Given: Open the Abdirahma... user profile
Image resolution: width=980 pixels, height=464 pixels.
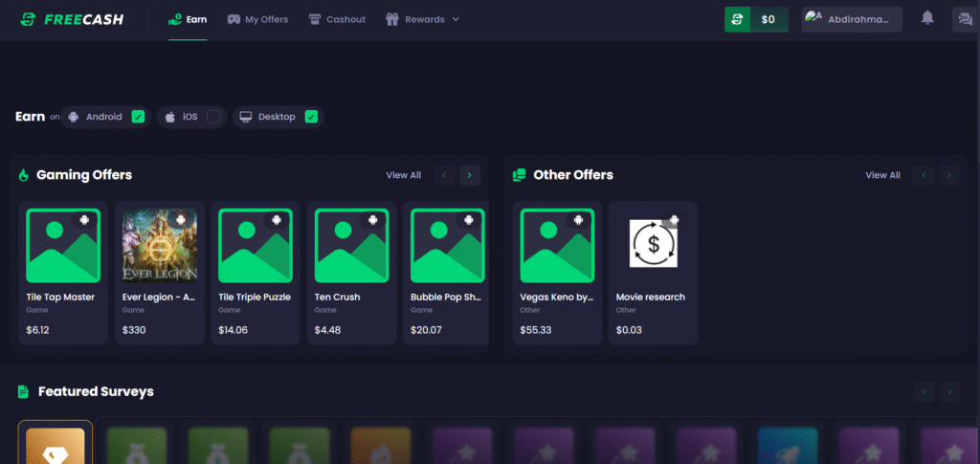Looking at the screenshot, I should (x=852, y=19).
